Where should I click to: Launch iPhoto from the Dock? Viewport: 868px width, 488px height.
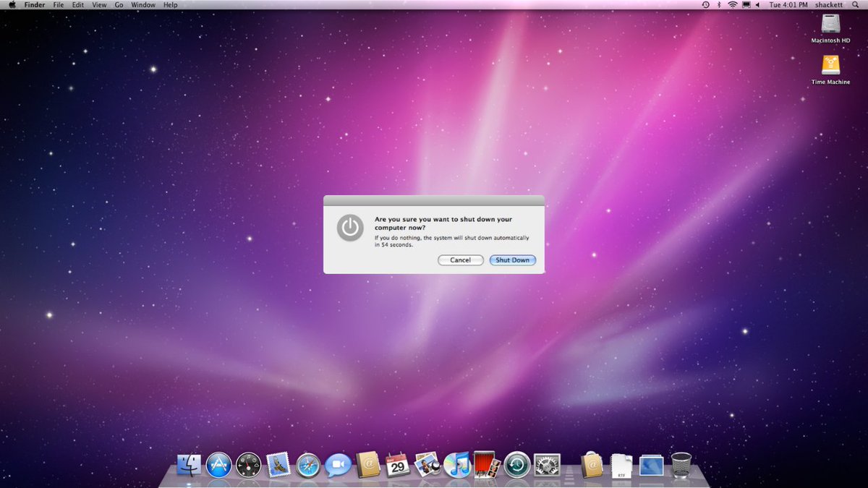click(x=427, y=465)
